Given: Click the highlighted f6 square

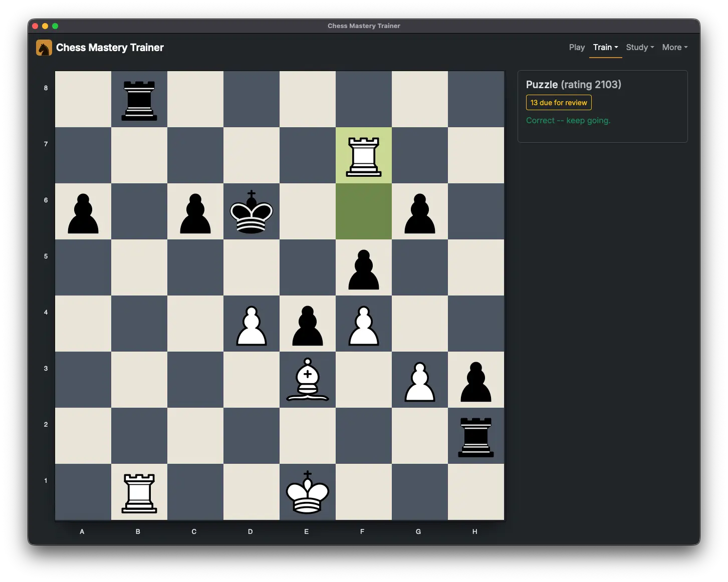Looking at the screenshot, I should point(364,211).
